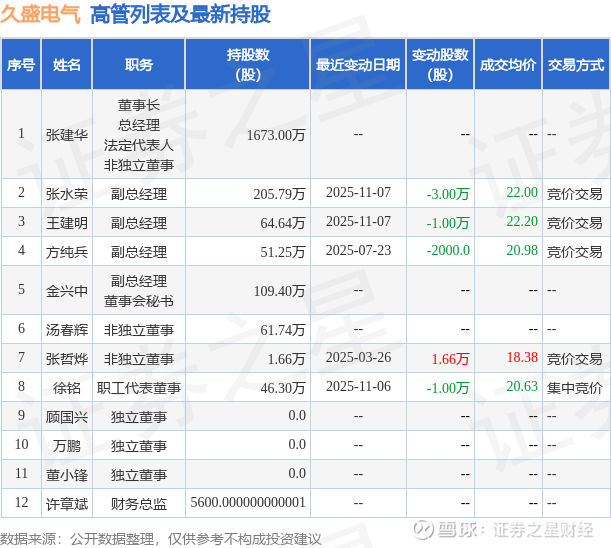Click the -2000.0 change value
The image size is (611, 548).
448,250
